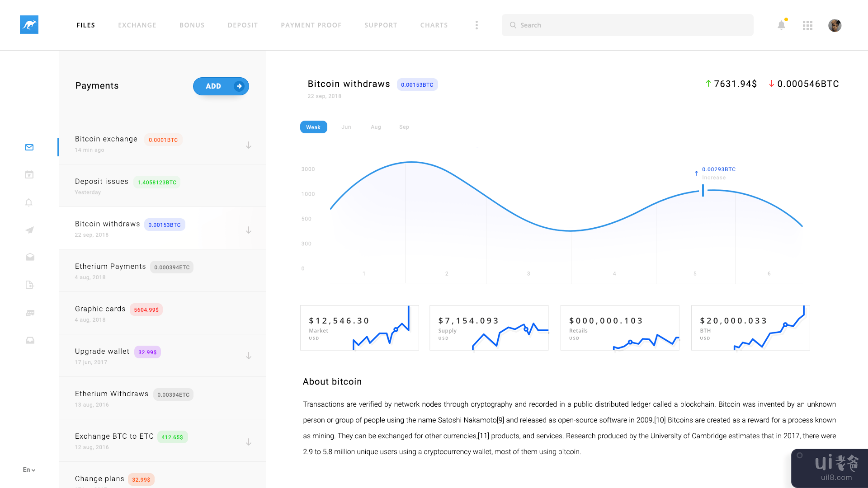
Task: Click the document/file sidebar icon
Action: pyautogui.click(x=30, y=285)
